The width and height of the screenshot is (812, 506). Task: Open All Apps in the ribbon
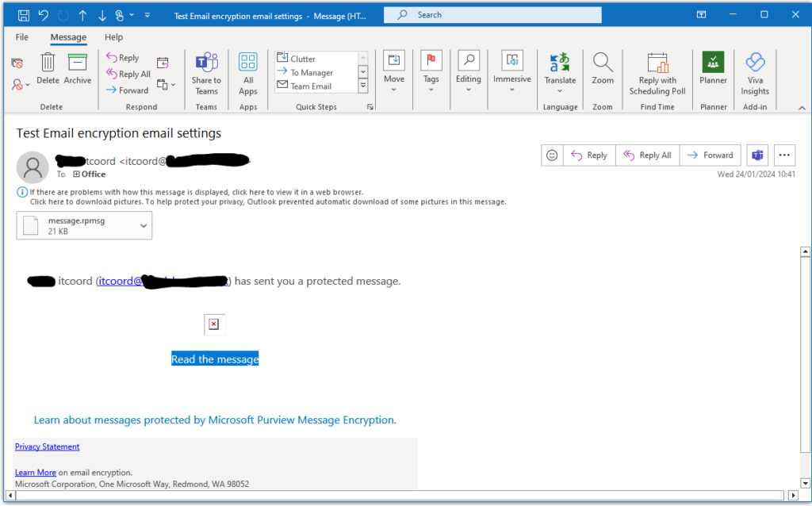pos(248,74)
